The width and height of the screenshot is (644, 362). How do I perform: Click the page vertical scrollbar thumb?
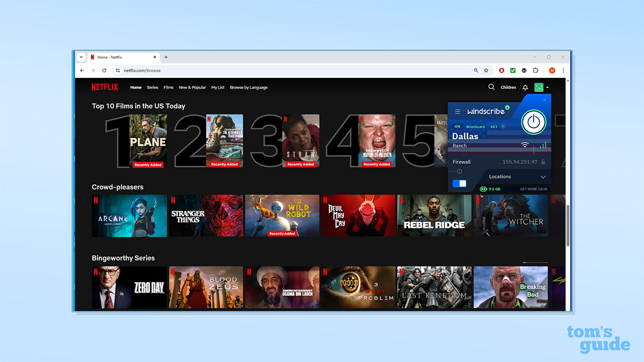[x=568, y=225]
